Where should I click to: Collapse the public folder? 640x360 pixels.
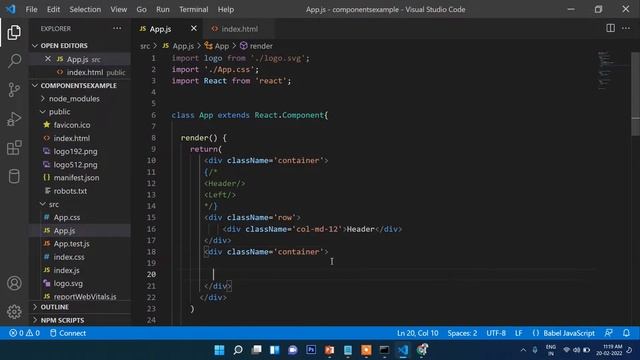point(80,111)
